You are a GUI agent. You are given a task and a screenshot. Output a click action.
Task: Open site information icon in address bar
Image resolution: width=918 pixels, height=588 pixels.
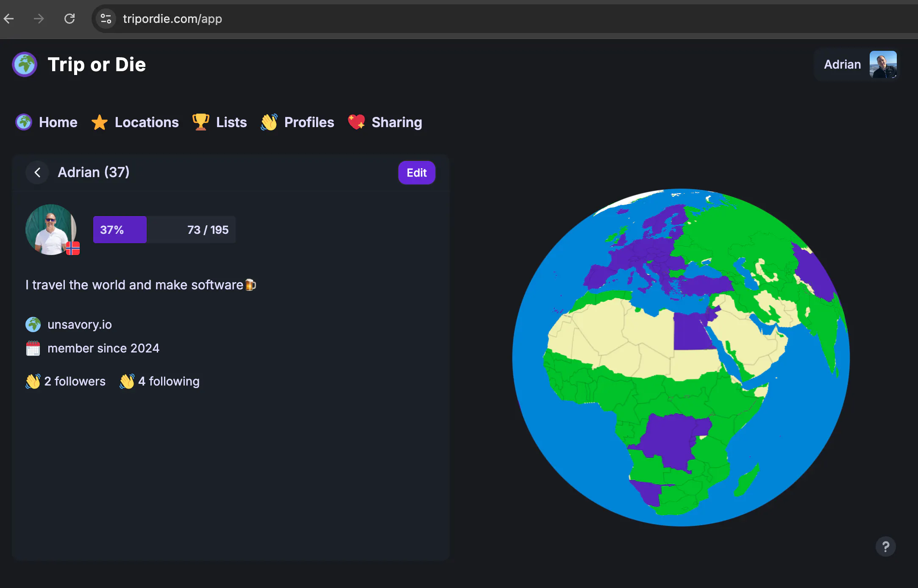point(106,19)
